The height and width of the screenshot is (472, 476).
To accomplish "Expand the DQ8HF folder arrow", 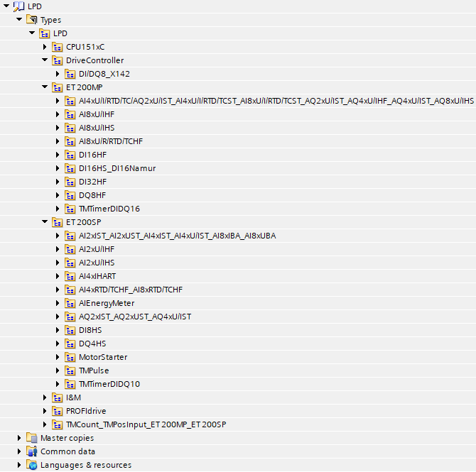I will click(x=58, y=195).
